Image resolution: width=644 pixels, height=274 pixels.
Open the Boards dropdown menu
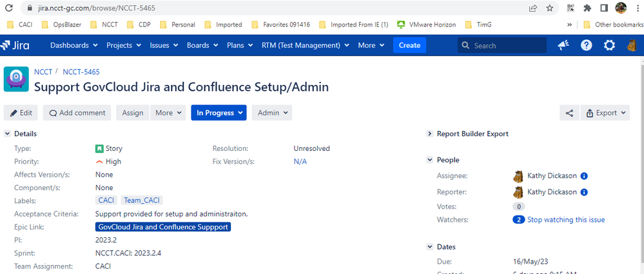pyautogui.click(x=202, y=45)
